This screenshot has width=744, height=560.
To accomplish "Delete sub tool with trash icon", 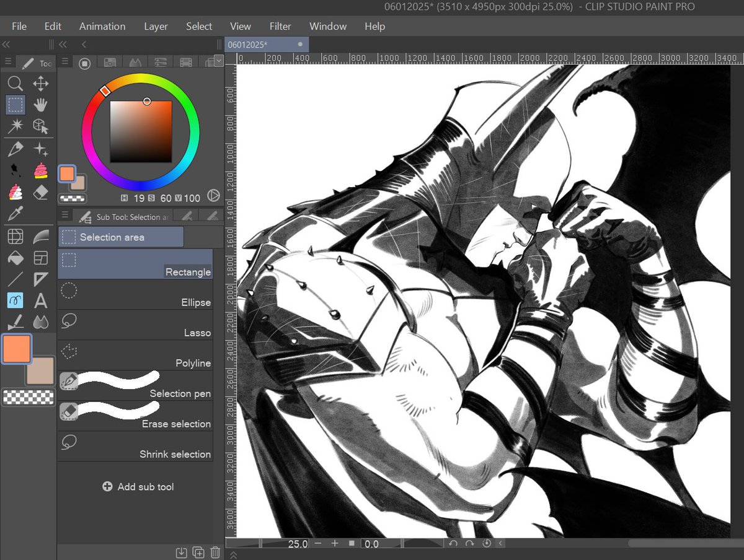I will [215, 553].
